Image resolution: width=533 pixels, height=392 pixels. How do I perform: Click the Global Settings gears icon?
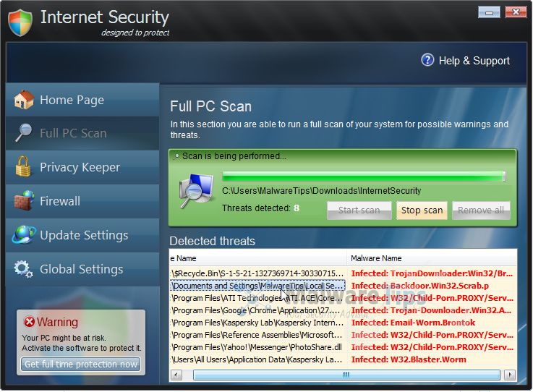[x=24, y=269]
